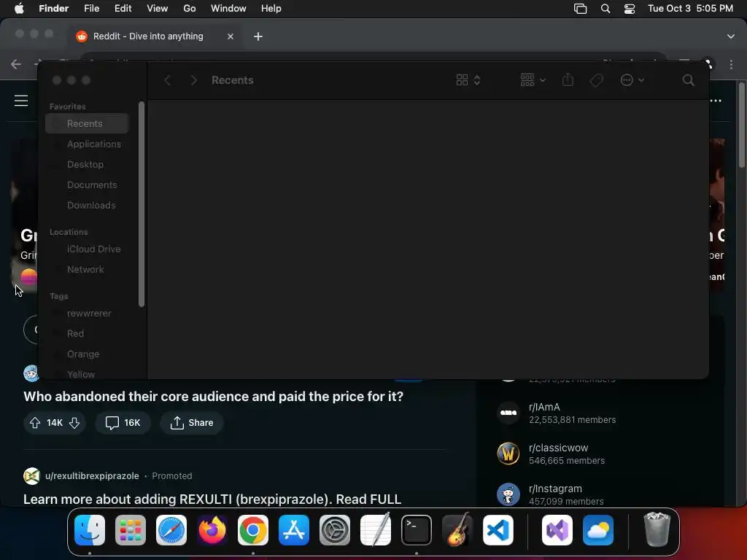Open the Finder view mode switcher
Viewport: 747px width, 560px height.
[x=468, y=80]
